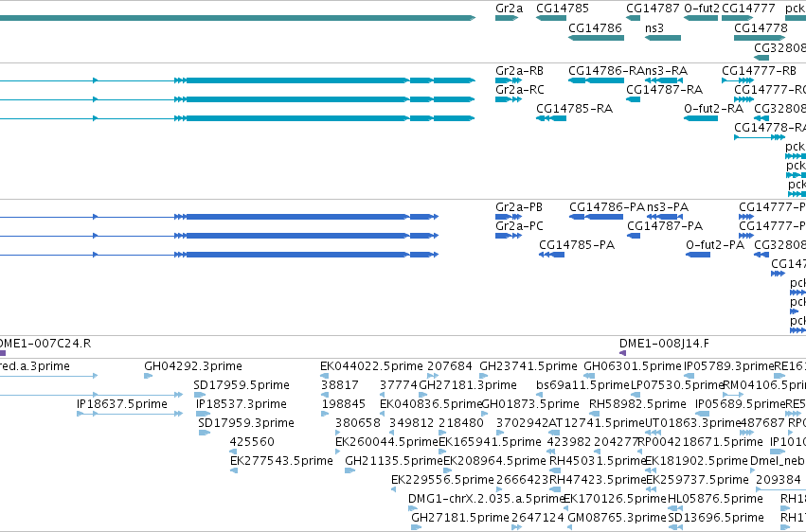
Task: Select feature 198845
Action: 344,404
